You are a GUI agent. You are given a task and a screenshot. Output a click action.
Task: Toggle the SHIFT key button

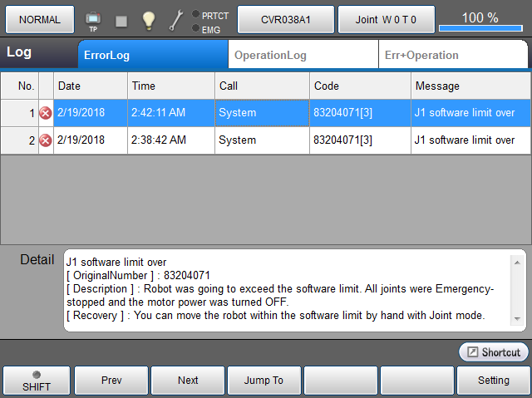coord(36,381)
